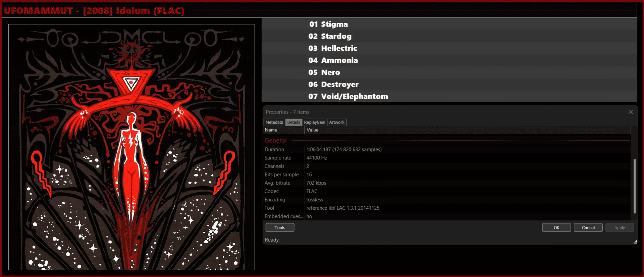Screen dimensions: 644x277
Task: Click the Ready status text
Action: pyautogui.click(x=272, y=240)
